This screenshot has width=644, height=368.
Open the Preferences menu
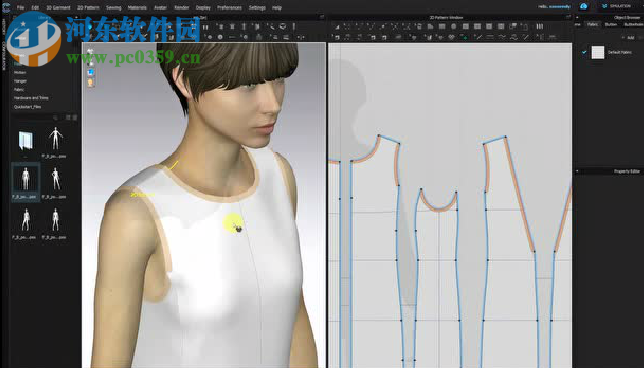tap(230, 7)
